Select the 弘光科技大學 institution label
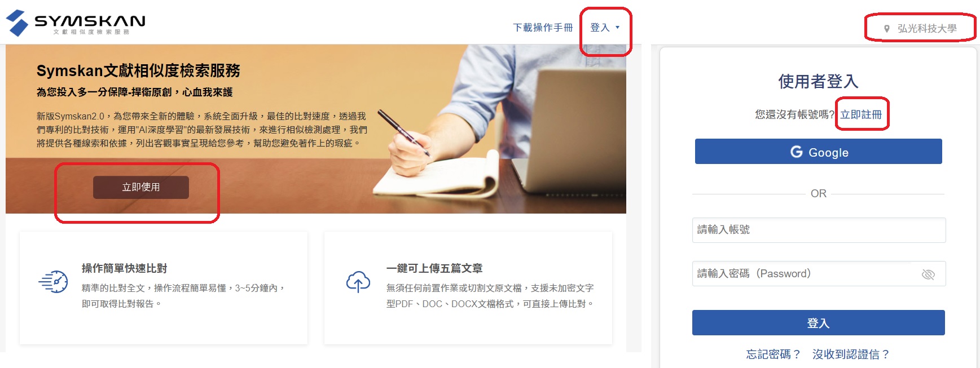Screen dimensions: 980x368 pyautogui.click(x=927, y=29)
